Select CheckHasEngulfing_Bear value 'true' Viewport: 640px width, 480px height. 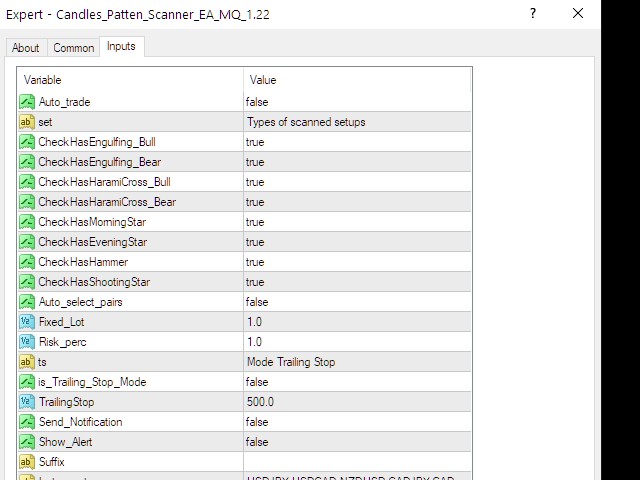point(255,162)
